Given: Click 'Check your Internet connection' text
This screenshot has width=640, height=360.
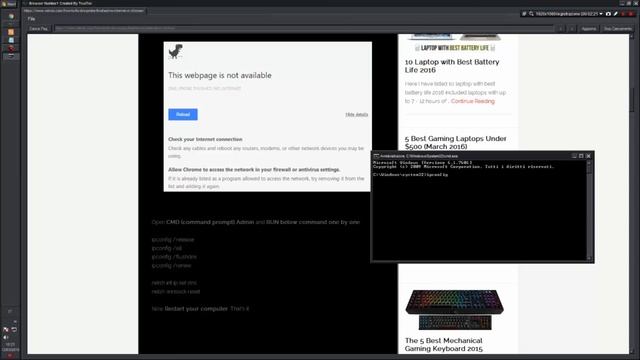Looking at the screenshot, I should click(205, 139).
